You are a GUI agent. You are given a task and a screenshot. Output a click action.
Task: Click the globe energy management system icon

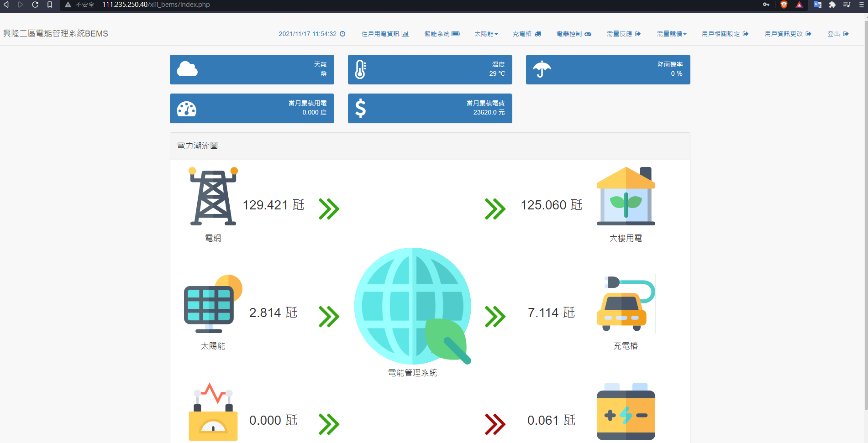(x=413, y=306)
